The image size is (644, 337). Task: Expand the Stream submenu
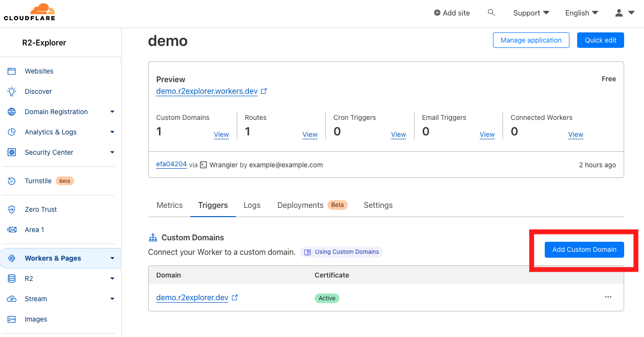(112, 299)
